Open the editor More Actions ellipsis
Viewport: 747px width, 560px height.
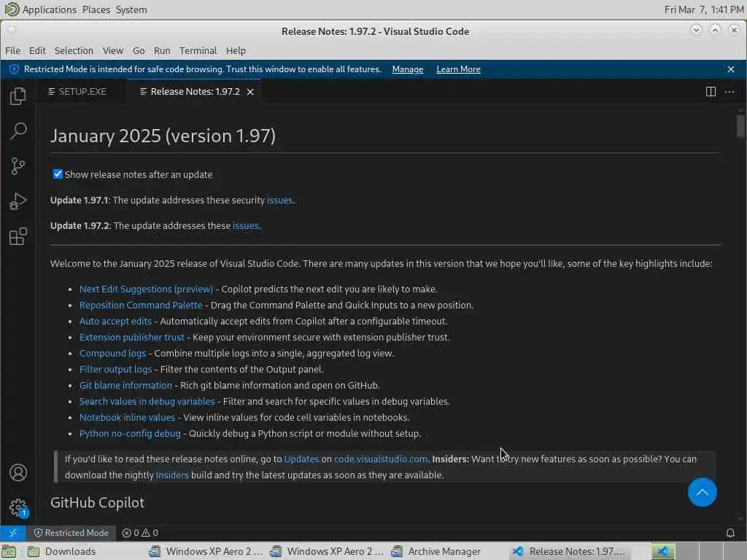pyautogui.click(x=729, y=91)
